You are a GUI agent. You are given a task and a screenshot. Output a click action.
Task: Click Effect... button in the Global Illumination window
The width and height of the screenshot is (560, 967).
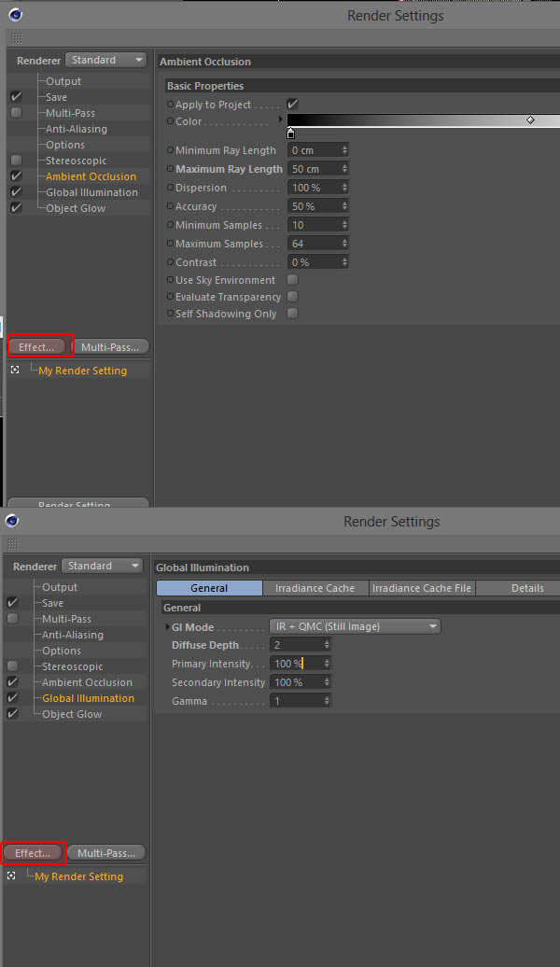[33, 853]
